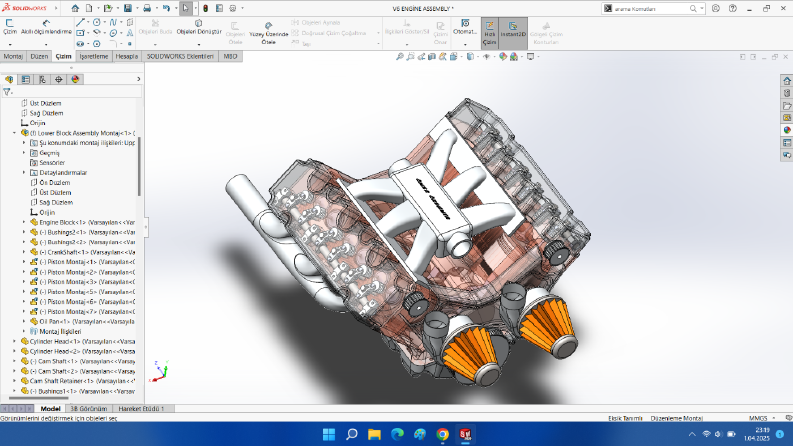Click the FeatureManager tree vertical scrollbar

140,166
